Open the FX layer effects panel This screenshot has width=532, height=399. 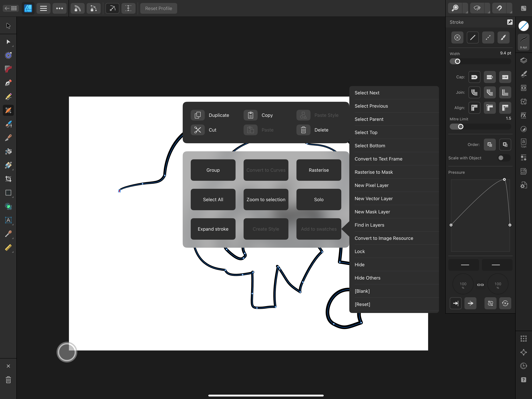click(x=524, y=115)
